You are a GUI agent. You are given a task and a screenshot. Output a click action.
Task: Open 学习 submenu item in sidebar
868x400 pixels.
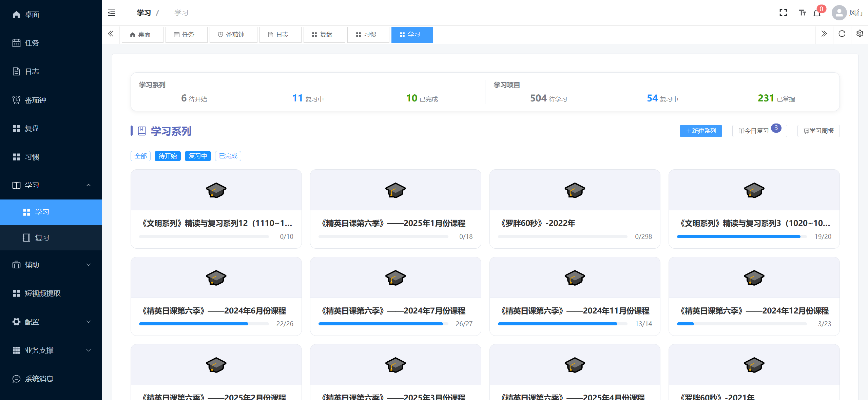click(x=51, y=212)
